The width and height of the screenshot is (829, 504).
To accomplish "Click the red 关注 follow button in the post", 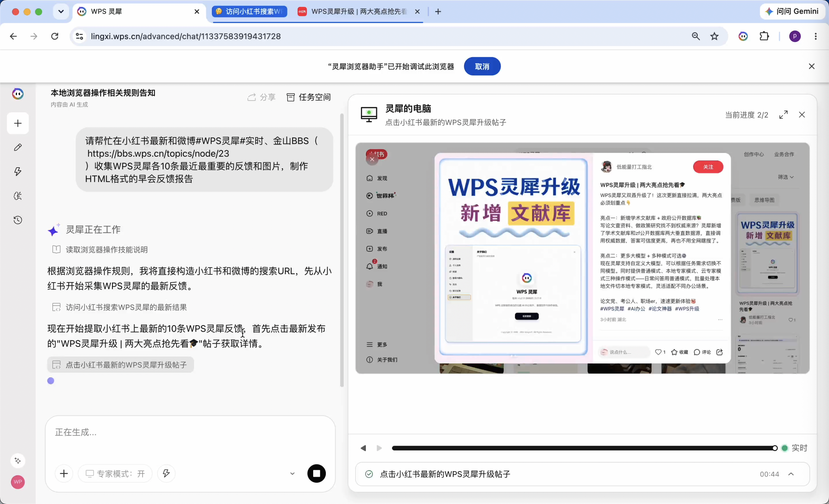I will tap(708, 167).
